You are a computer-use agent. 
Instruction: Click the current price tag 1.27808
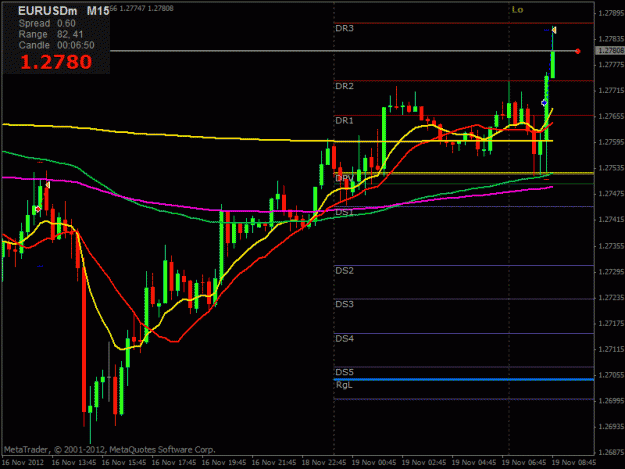click(x=609, y=51)
